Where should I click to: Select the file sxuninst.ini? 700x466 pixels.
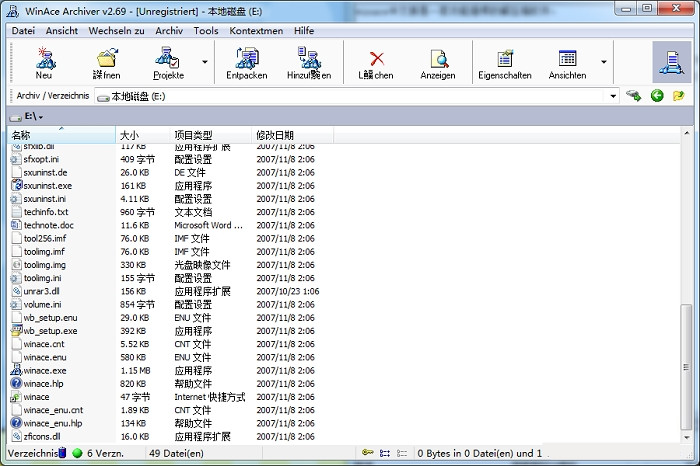[45, 199]
